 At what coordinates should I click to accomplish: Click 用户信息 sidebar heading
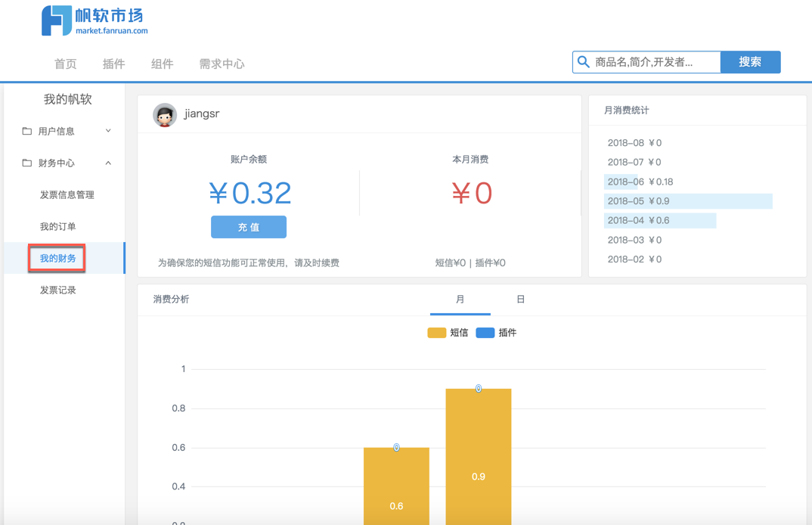point(56,131)
